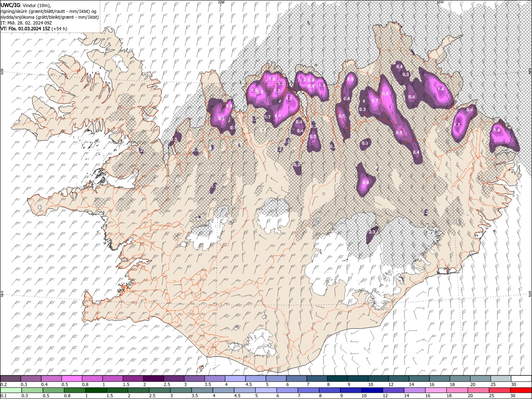Screen dimensions: 532x399
Task: Click snow scale swatch between 0.2 and 0.3
Action: pyautogui.click(x=10, y=379)
